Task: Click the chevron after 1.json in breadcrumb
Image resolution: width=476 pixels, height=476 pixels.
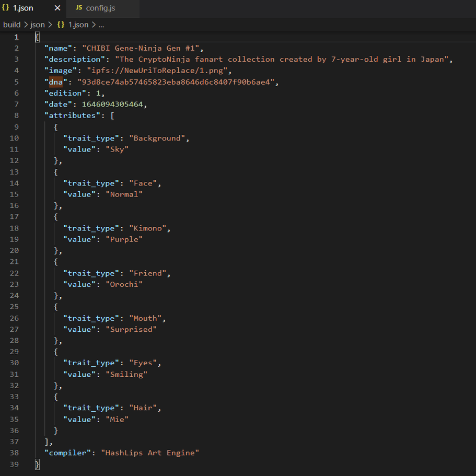Action: [94, 25]
